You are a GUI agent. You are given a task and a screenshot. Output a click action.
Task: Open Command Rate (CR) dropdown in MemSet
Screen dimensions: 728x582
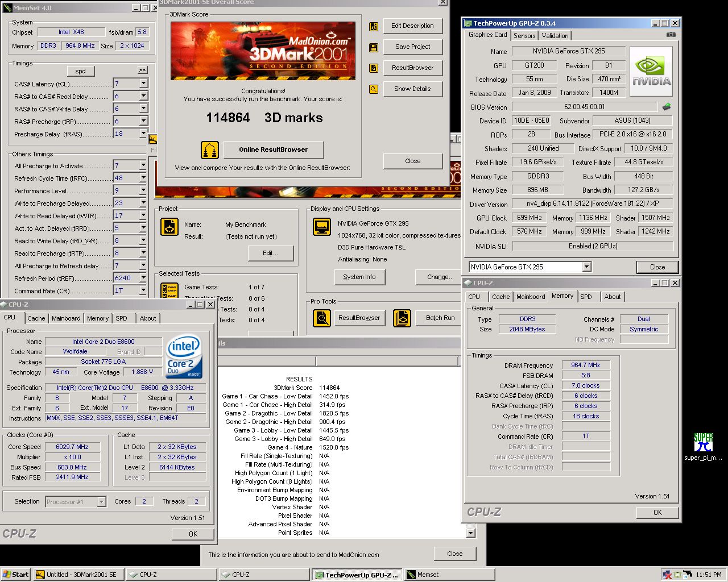point(143,290)
